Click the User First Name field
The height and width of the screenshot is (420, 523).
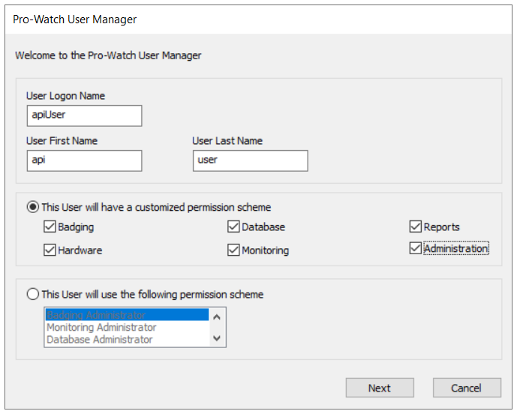[84, 161]
